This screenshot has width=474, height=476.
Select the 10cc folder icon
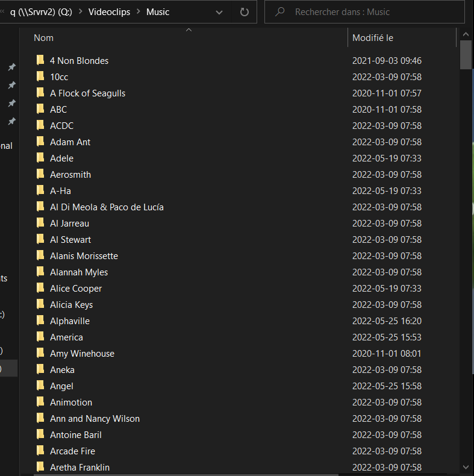40,77
